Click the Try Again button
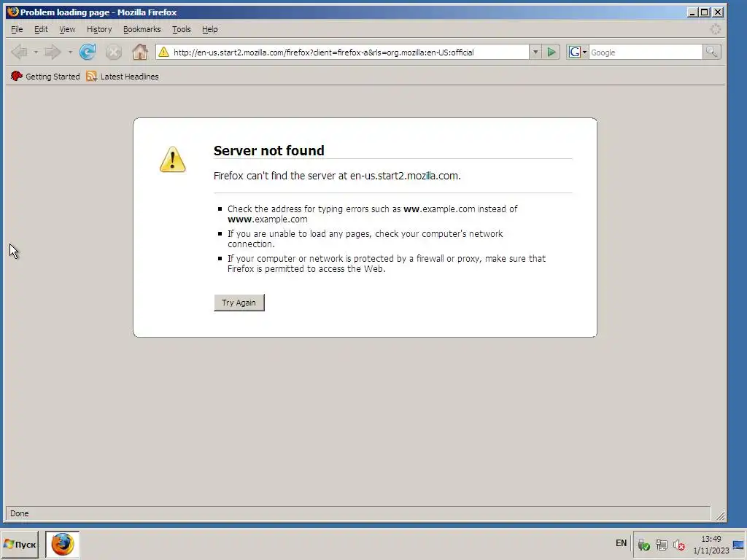Viewport: 747px width, 560px height. [239, 303]
